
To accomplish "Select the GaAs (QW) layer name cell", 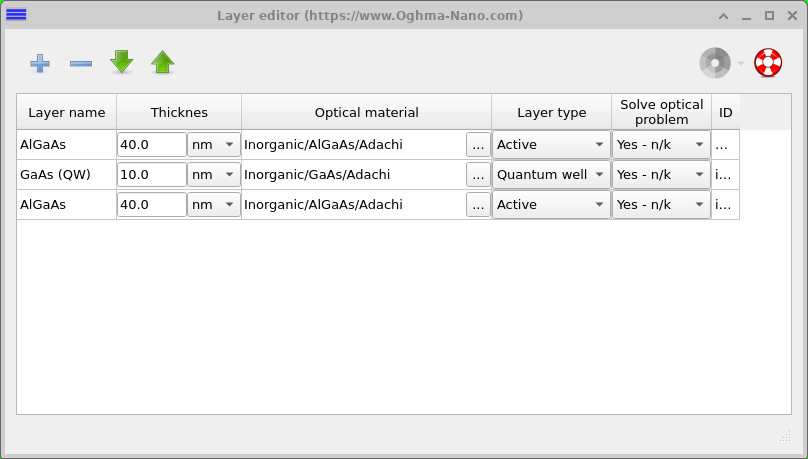I will (x=66, y=175).
